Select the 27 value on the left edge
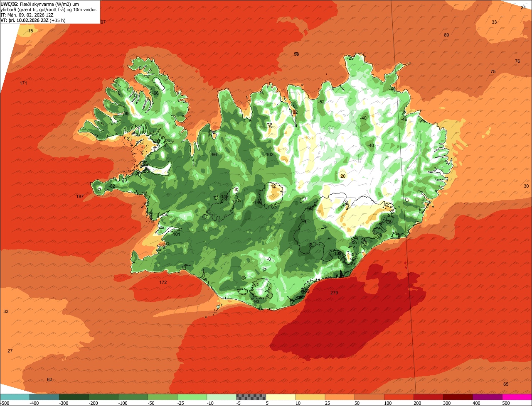The width and height of the screenshot is (532, 406). point(10,351)
